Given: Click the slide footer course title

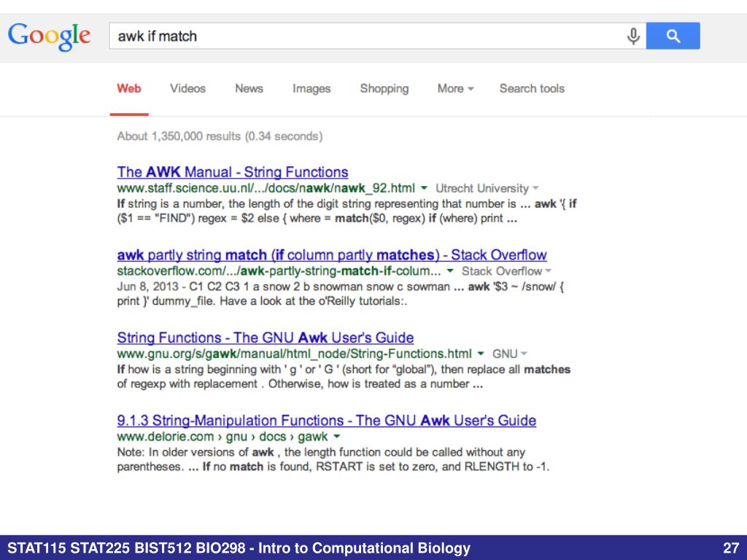Looking at the screenshot, I should (x=239, y=548).
